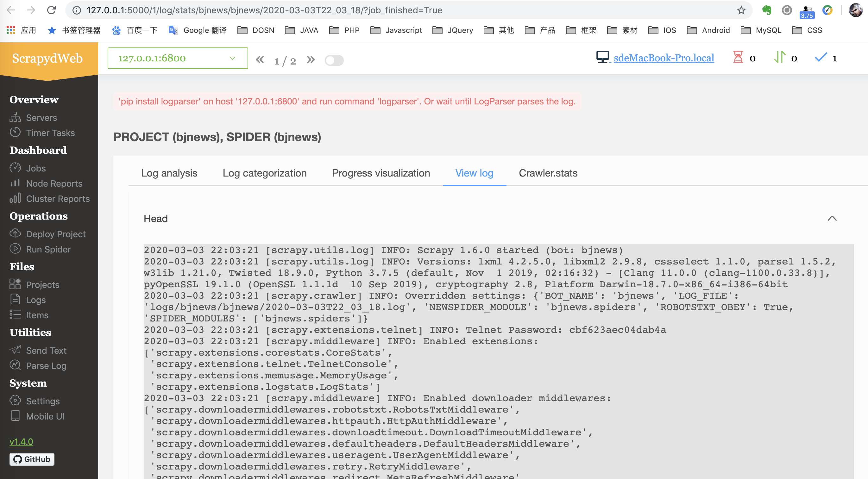Go to previous node with double chevron
This screenshot has width=868, height=479.
coord(260,60)
